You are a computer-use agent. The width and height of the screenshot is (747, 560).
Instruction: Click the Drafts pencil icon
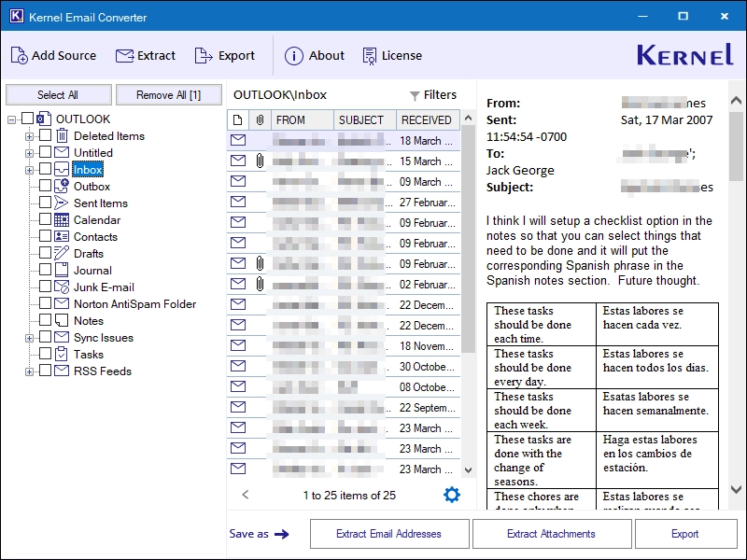click(x=62, y=253)
